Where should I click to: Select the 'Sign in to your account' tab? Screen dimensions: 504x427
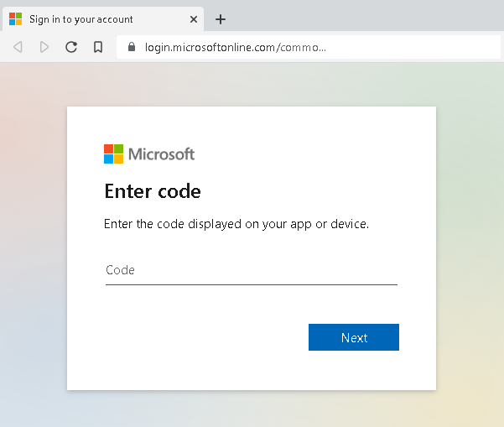[x=103, y=19]
